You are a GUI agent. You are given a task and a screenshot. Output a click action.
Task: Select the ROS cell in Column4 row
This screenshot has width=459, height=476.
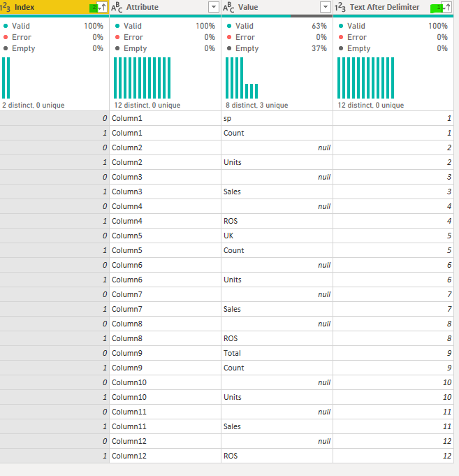[x=277, y=221]
